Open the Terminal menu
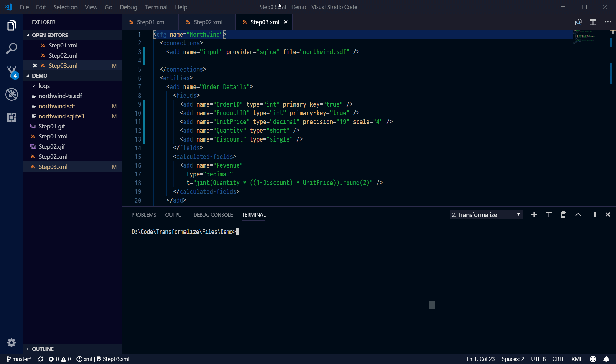The image size is (616, 364). 156,7
